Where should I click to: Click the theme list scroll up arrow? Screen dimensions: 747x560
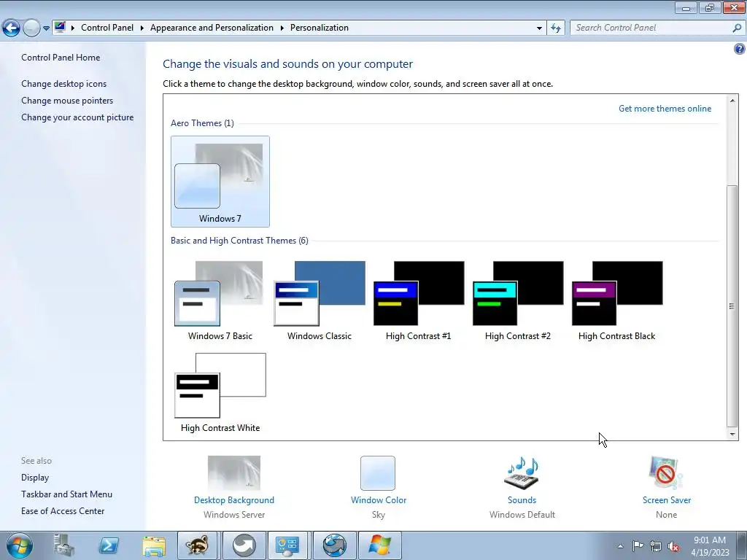coord(732,101)
